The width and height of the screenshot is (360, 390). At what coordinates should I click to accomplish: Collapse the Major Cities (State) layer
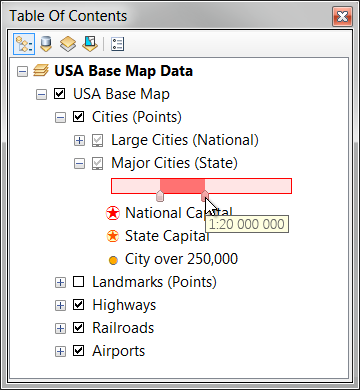click(79, 164)
